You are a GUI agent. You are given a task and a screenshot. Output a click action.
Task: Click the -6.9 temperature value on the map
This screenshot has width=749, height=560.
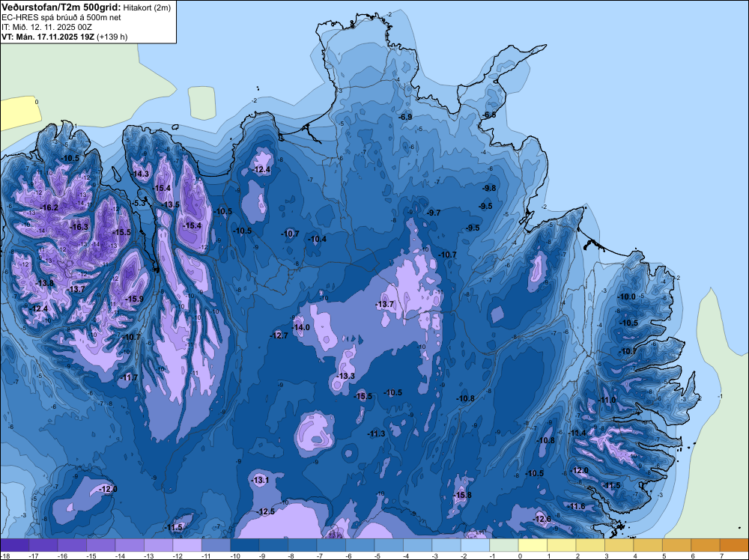tap(405, 117)
